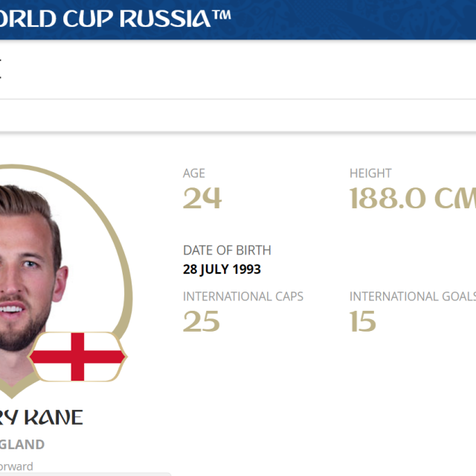Click the England flag badge
476x476 pixels.
[77, 357]
